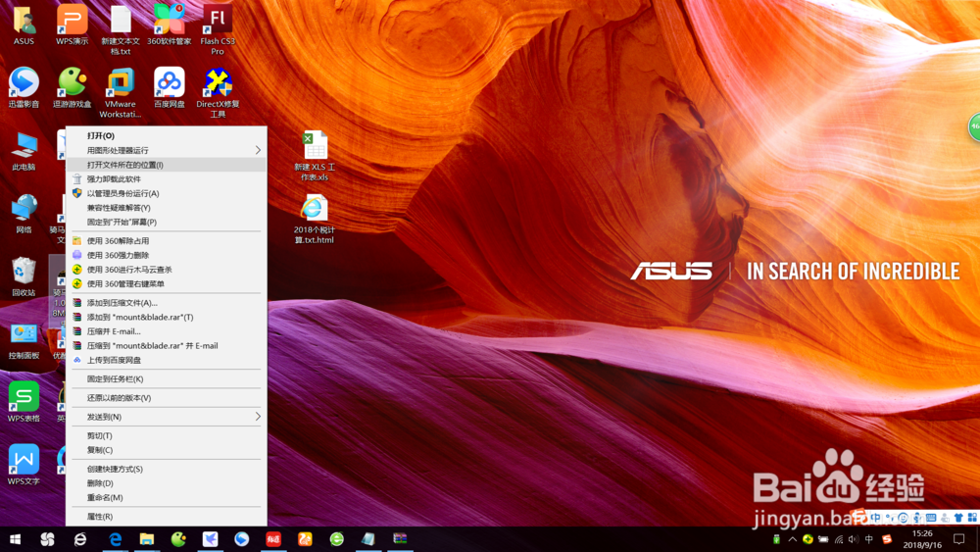
Task: Open the ASUS folder on desktop
Action: click(24, 25)
